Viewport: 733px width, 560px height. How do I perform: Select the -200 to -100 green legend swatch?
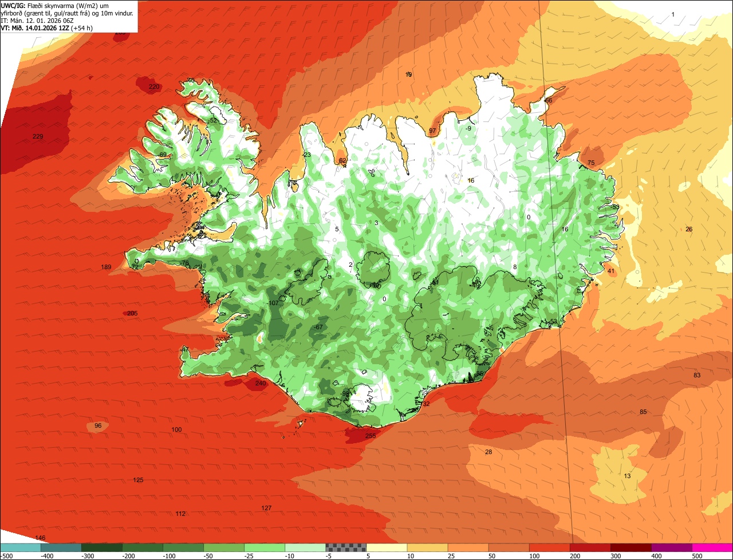pyautogui.click(x=142, y=547)
